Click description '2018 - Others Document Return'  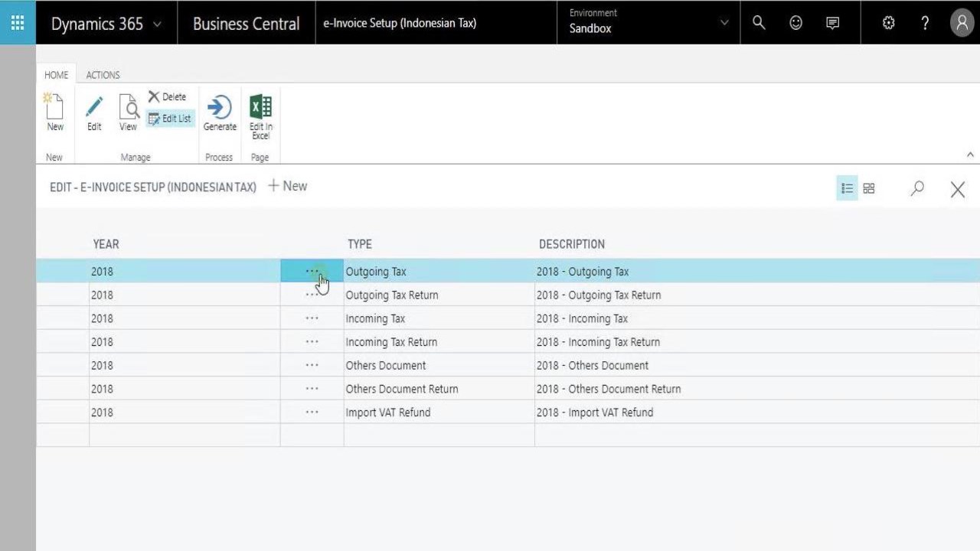click(609, 389)
